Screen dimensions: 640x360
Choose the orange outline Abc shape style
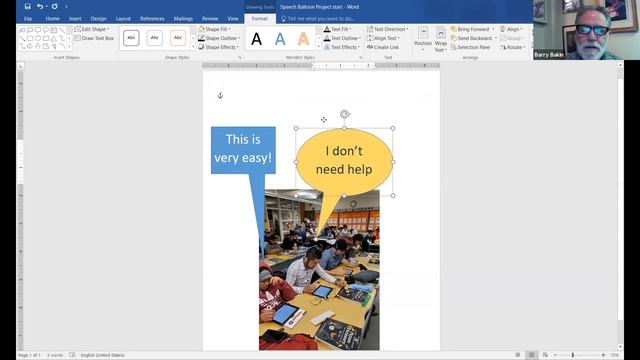click(x=178, y=38)
